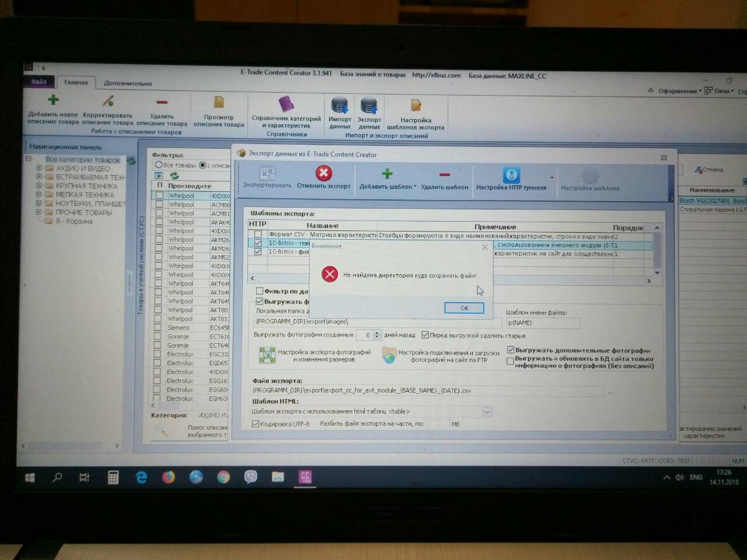Click the Файл экспорта path field
Viewport: 747px width, 560px height.
pos(427,391)
